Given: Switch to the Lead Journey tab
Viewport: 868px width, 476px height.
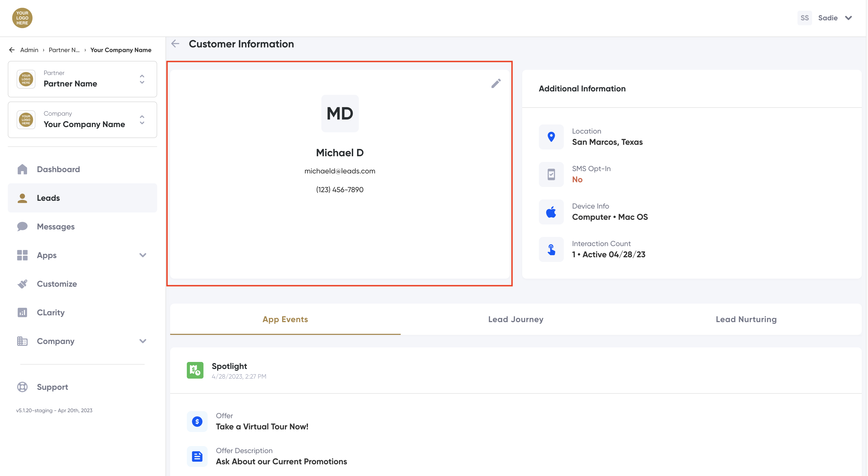Looking at the screenshot, I should click(515, 319).
